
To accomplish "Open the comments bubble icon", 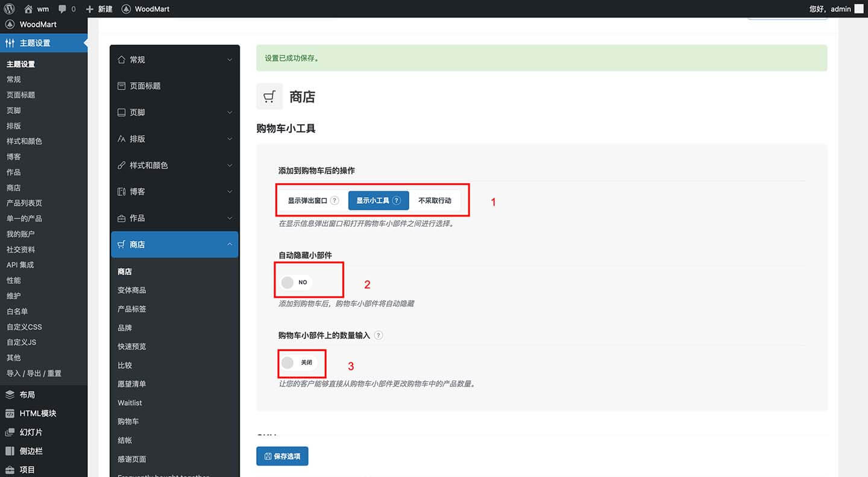I will click(63, 9).
